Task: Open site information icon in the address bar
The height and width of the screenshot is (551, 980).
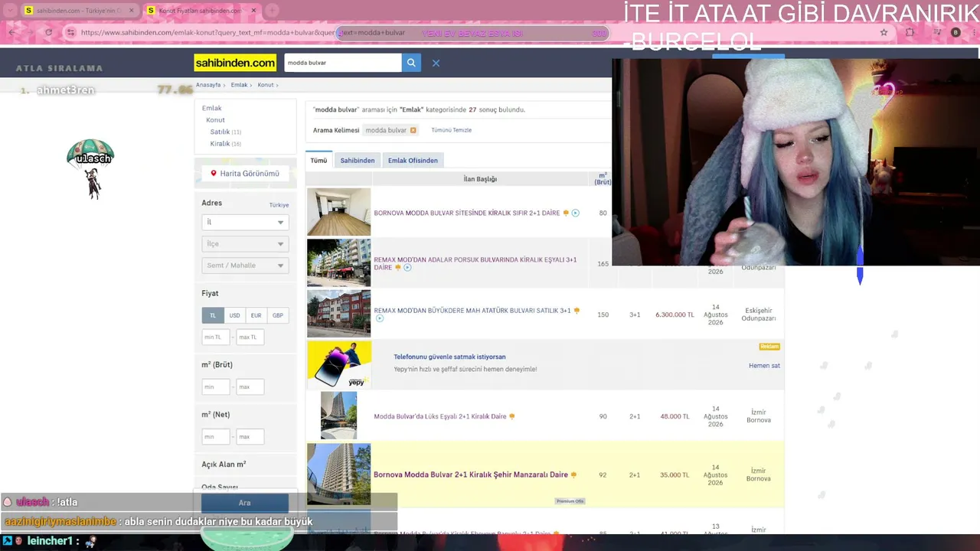Action: pos(71,33)
